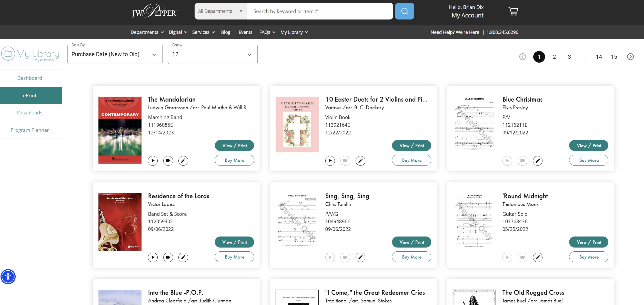This screenshot has height=305, width=644.
Task: Click pencil icon for Residence of the Lords
Action: pyautogui.click(x=183, y=257)
